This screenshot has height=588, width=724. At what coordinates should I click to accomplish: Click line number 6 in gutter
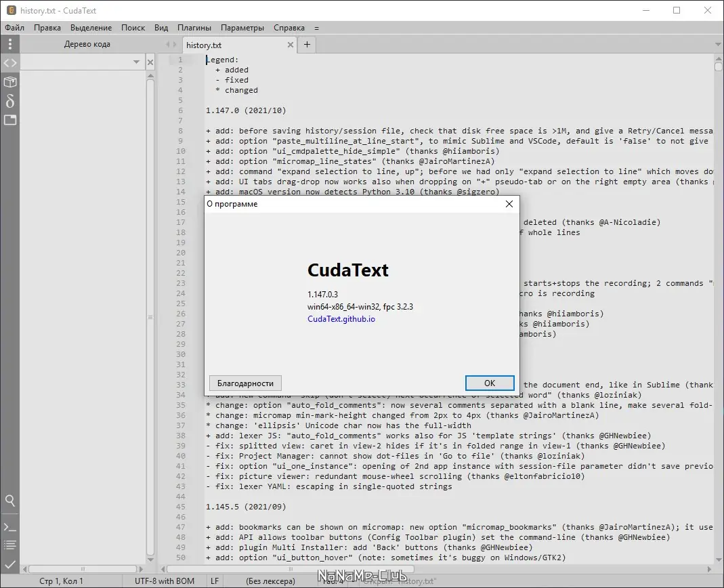tap(181, 111)
